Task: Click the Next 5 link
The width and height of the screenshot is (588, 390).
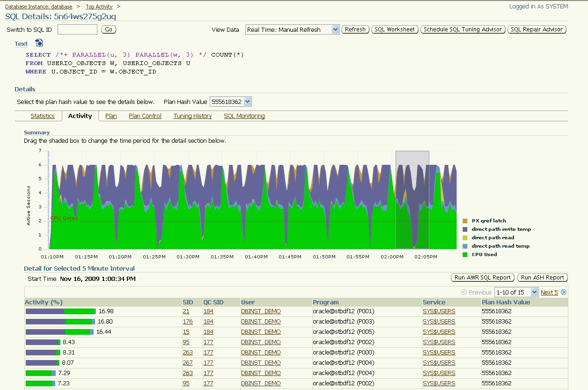Action: coord(549,293)
